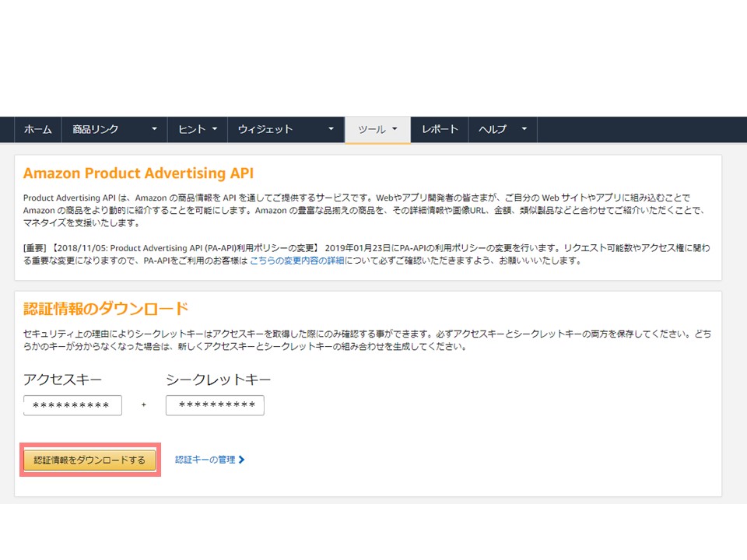Expand the dropdown arrow beside 商品リンク
The width and height of the screenshot is (747, 560).
(x=154, y=130)
